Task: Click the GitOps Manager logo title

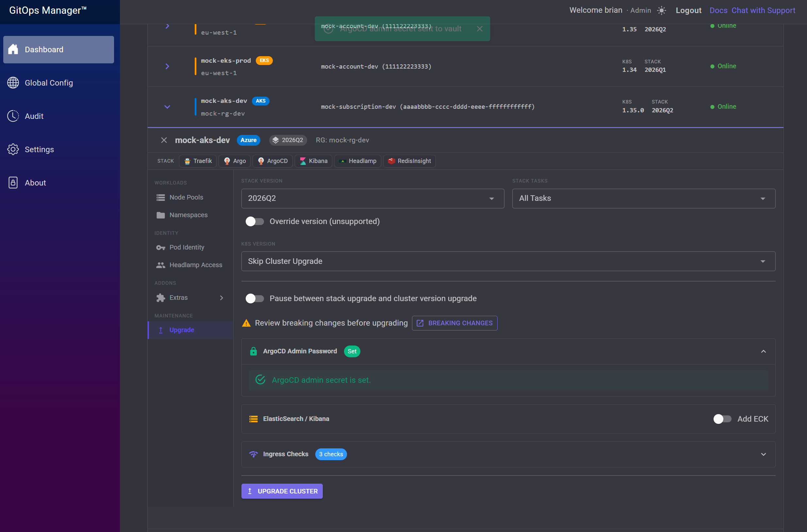Action: (x=48, y=10)
